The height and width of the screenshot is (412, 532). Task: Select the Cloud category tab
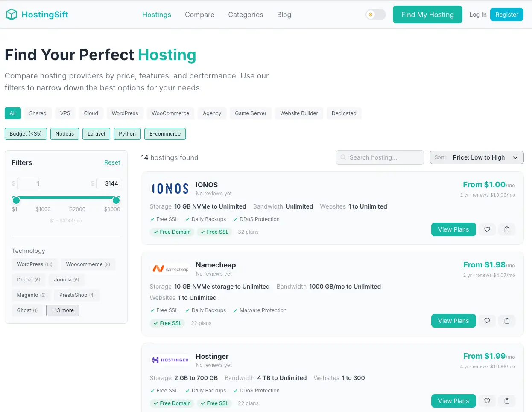tap(91, 113)
